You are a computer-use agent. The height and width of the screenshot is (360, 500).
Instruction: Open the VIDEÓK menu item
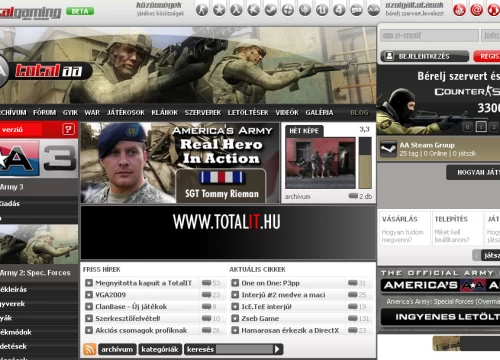287,113
